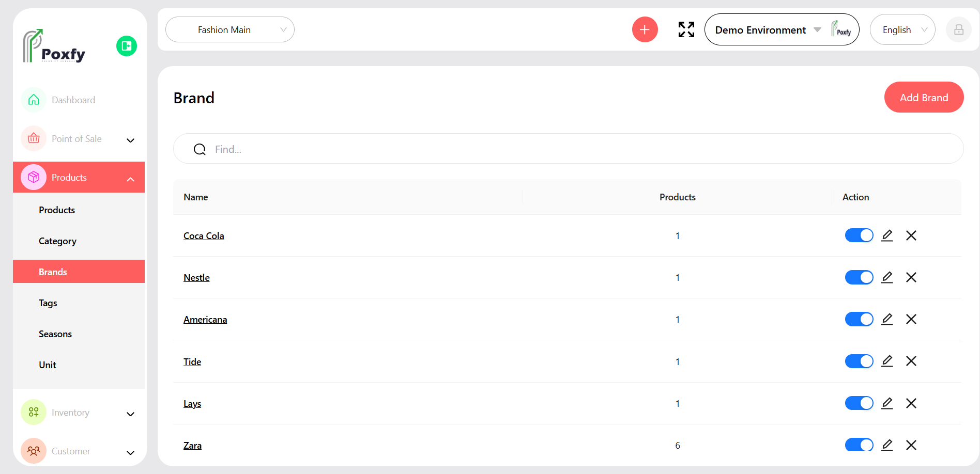Open the Zara brand link

pos(192,446)
